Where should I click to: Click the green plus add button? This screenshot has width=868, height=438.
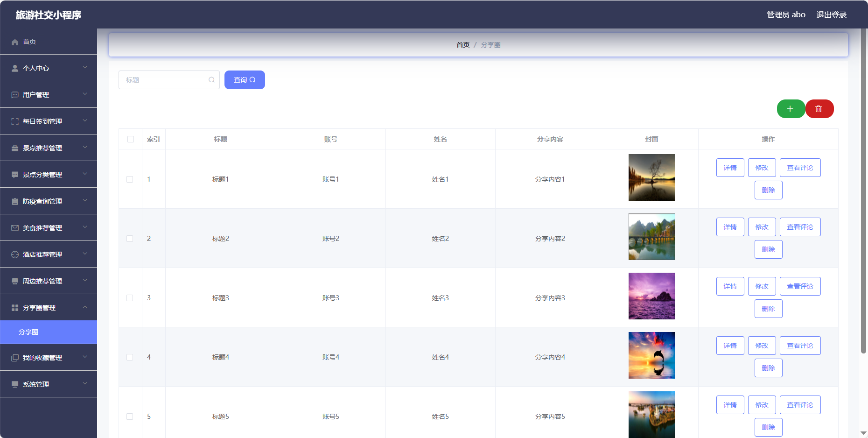[791, 109]
